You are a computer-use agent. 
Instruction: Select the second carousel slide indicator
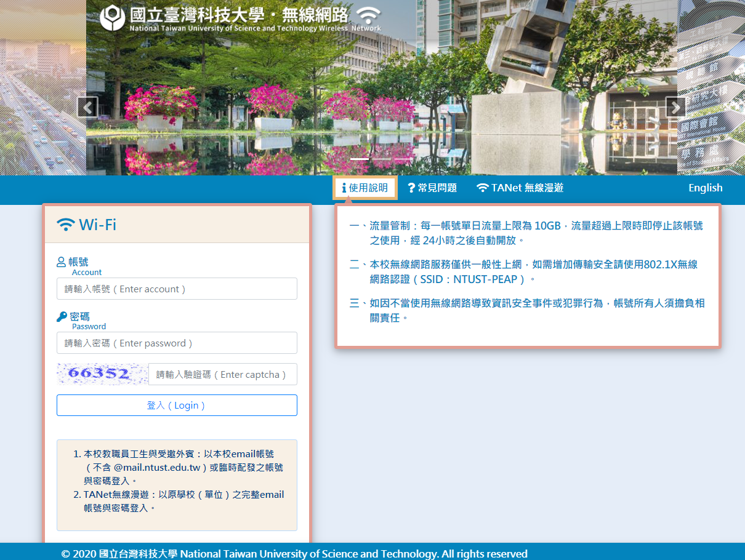[382, 159]
